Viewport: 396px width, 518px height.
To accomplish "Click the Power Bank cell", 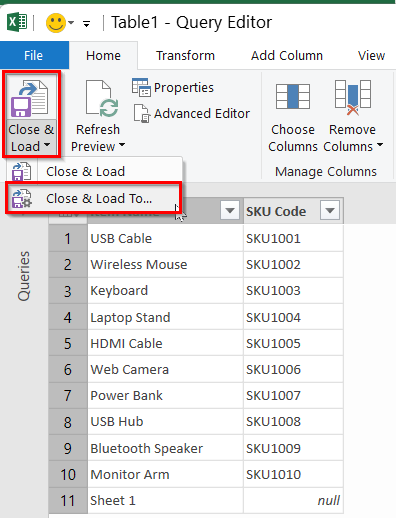I will coord(165,396).
